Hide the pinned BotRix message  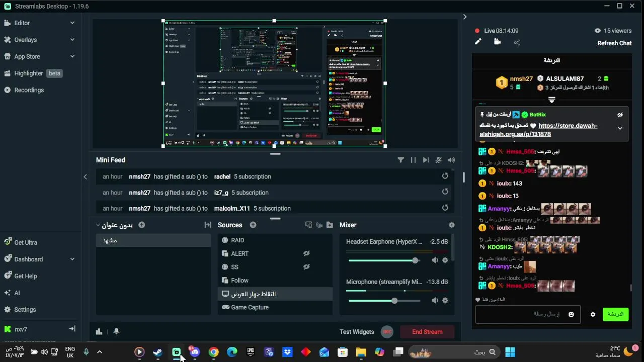[x=620, y=115]
